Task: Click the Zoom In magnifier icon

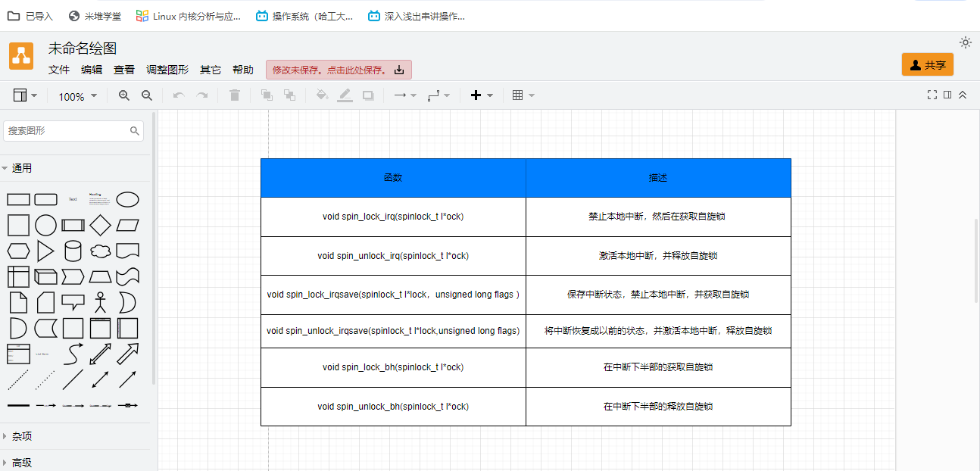Action: (124, 95)
